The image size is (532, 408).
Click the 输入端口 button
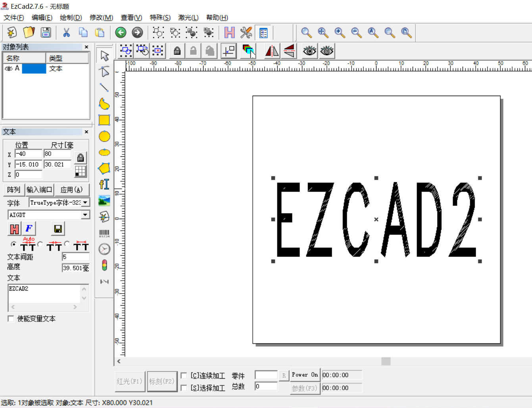pos(39,190)
